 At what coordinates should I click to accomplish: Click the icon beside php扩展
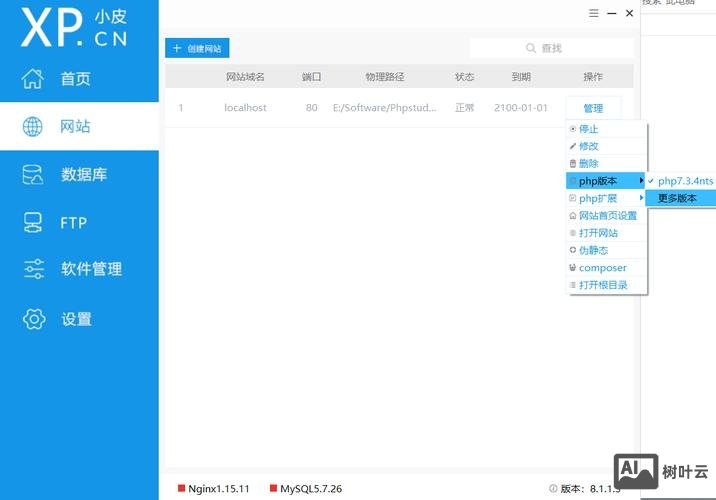pos(573,198)
